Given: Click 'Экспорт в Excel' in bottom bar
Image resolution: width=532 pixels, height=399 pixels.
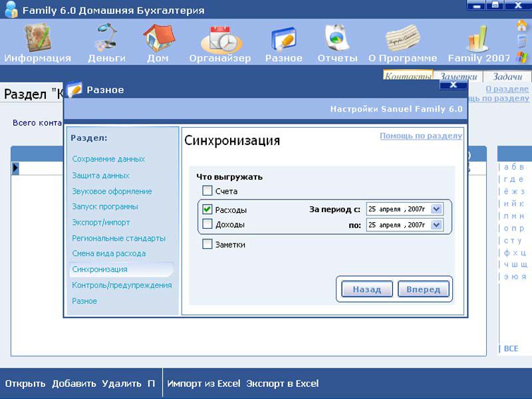Looking at the screenshot, I should point(282,383).
